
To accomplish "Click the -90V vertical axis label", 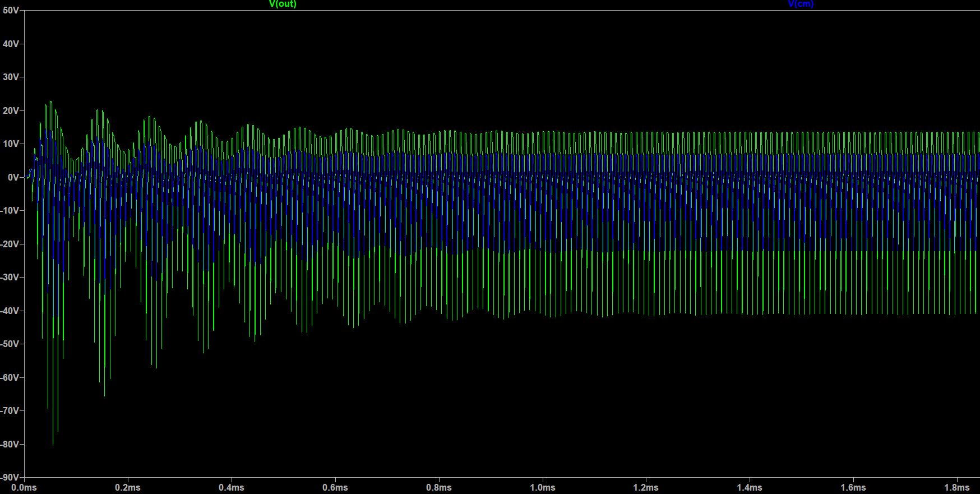I will [10, 477].
